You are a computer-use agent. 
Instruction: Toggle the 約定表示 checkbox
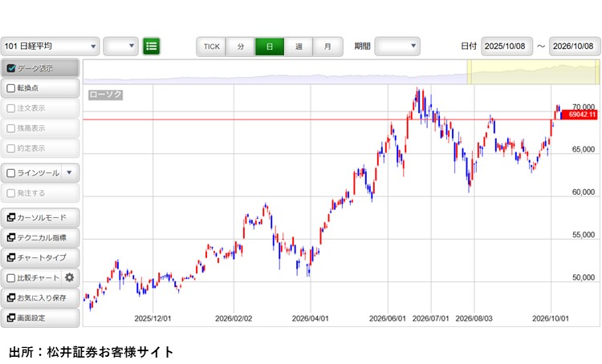click(x=11, y=148)
